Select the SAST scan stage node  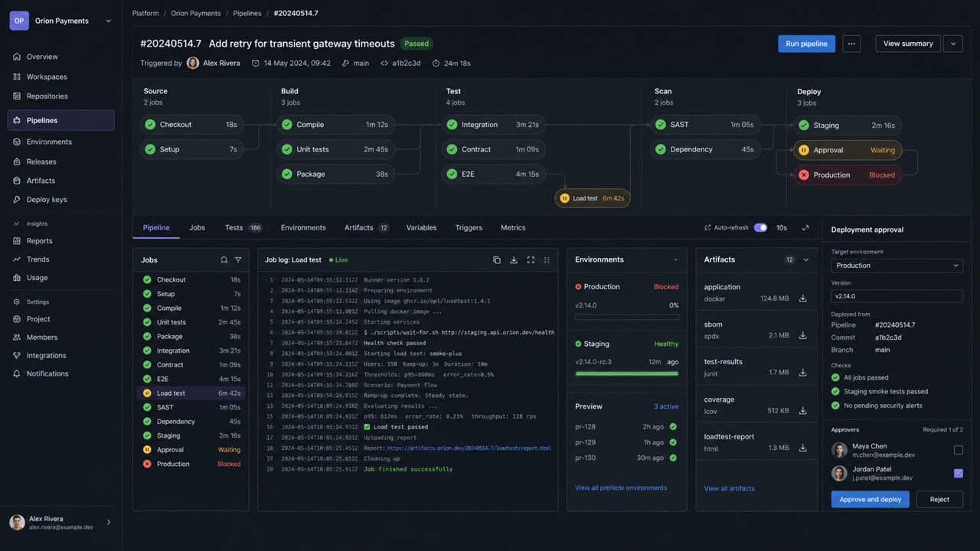(705, 125)
